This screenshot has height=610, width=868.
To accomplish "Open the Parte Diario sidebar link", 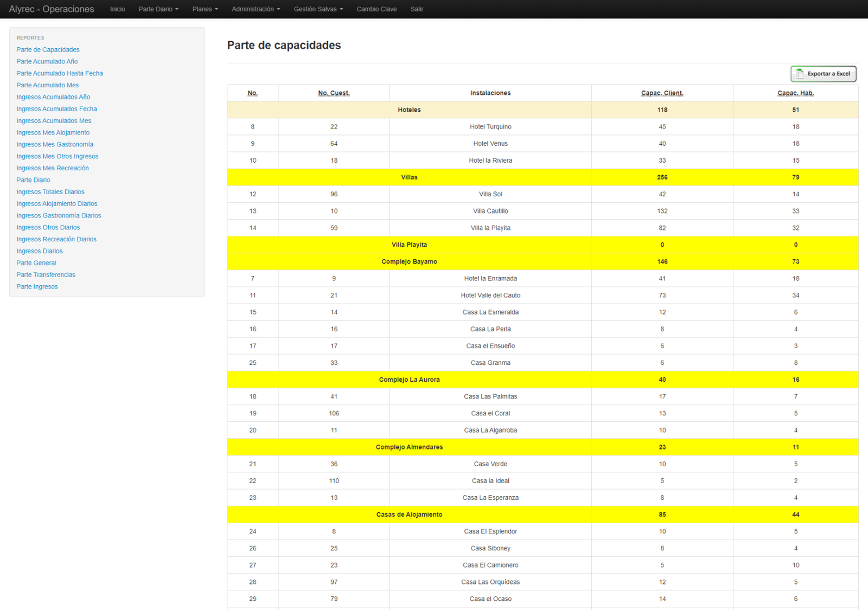I will pyautogui.click(x=33, y=180).
